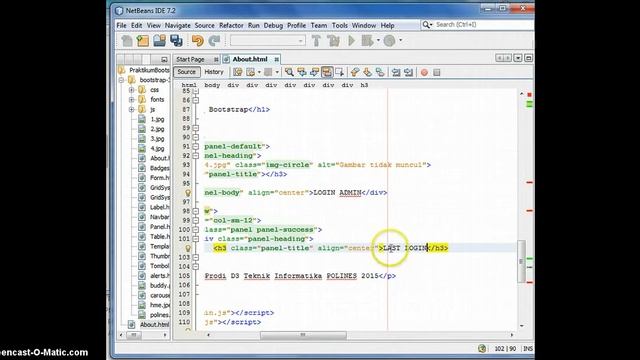Expand the js folder

131,109
